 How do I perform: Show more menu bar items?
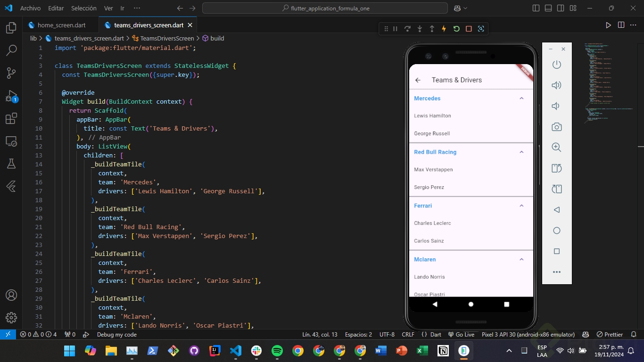137,8
